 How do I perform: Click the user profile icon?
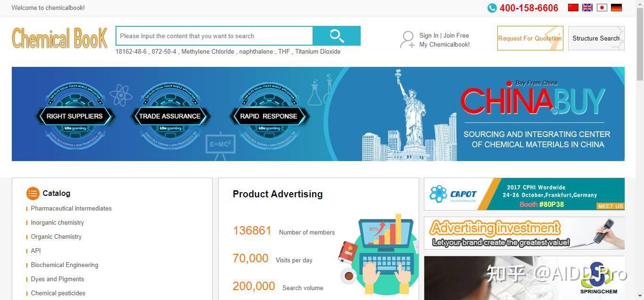tap(407, 40)
